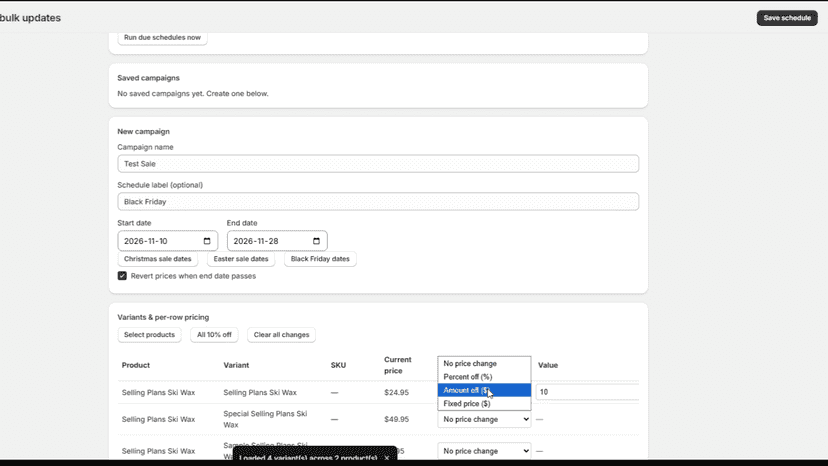This screenshot has width=828, height=466.
Task: Apply Christmas sale dates preset
Action: (x=157, y=259)
